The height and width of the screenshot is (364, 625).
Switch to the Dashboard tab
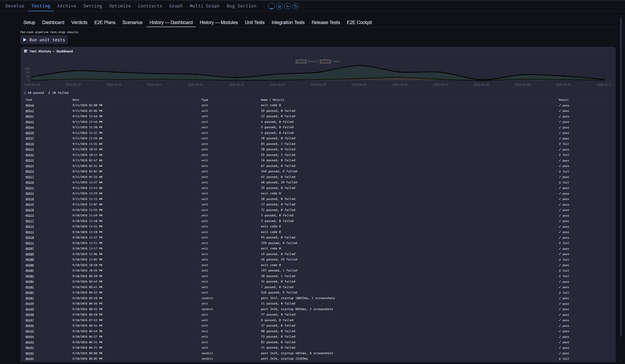[53, 23]
